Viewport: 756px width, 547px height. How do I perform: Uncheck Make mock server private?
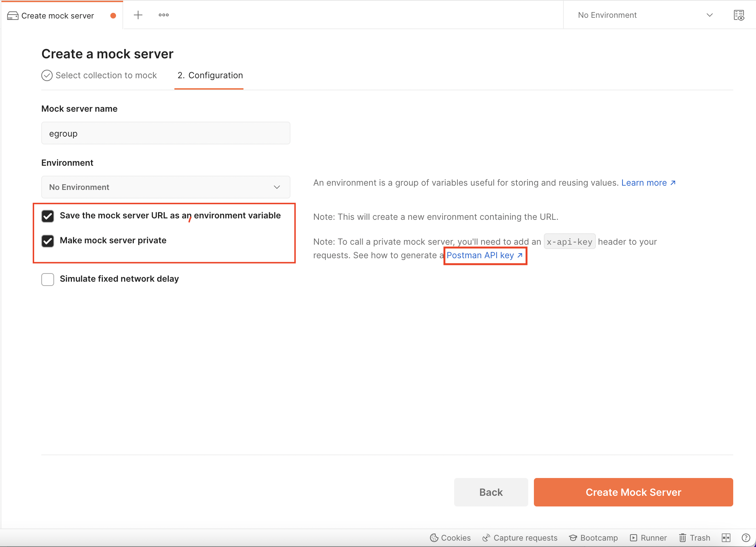pos(48,241)
